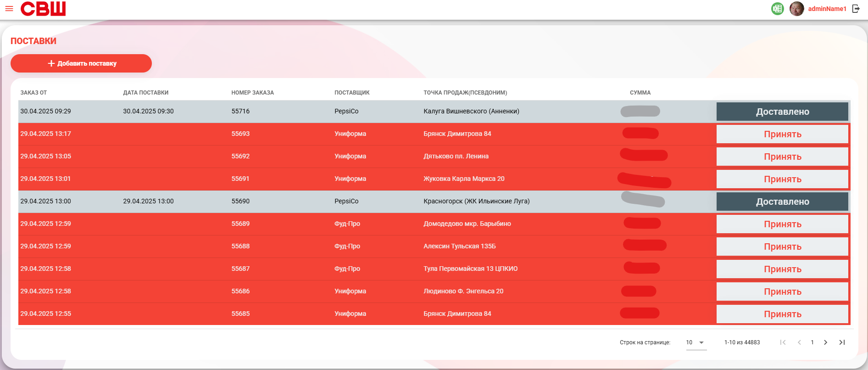Click Домодедово мкр. Барыбино sales point
This screenshot has width=868, height=370.
tap(467, 224)
